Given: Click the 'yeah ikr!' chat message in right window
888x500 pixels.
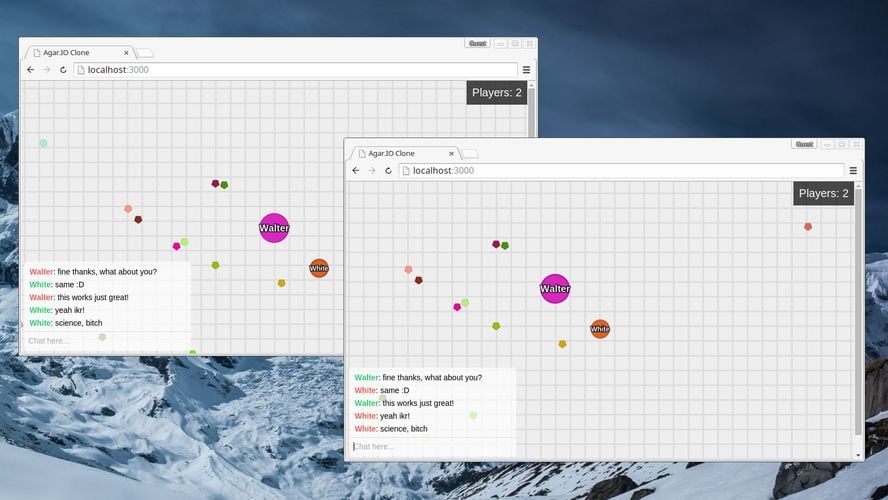Looking at the screenshot, I should tap(395, 416).
